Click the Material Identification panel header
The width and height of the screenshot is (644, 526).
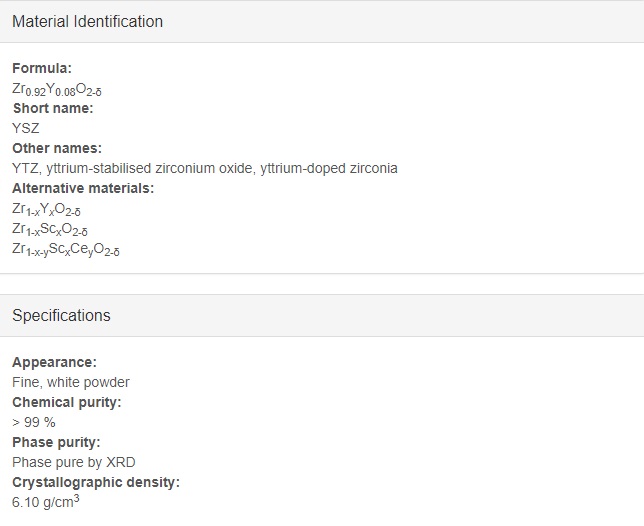(322, 21)
